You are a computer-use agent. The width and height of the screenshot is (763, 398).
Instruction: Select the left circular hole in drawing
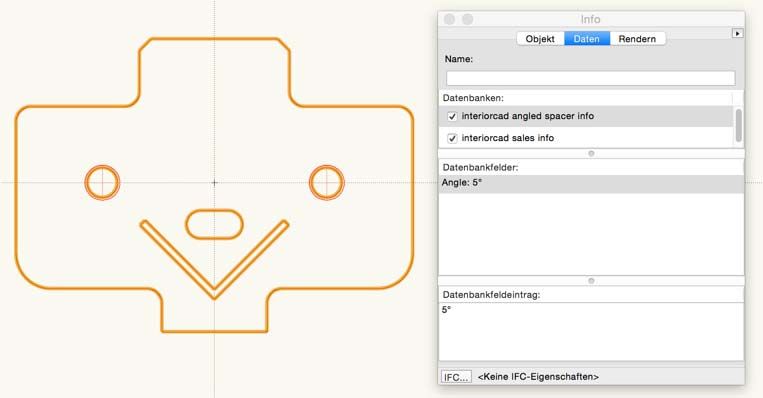click(x=102, y=182)
